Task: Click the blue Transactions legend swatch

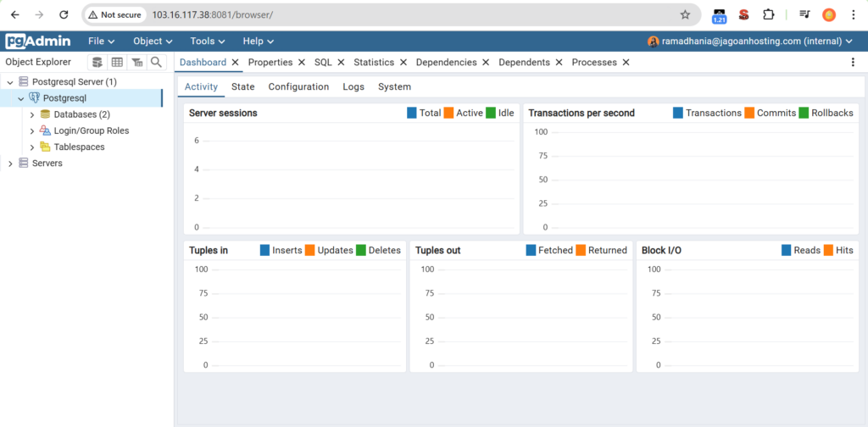Action: [678, 113]
